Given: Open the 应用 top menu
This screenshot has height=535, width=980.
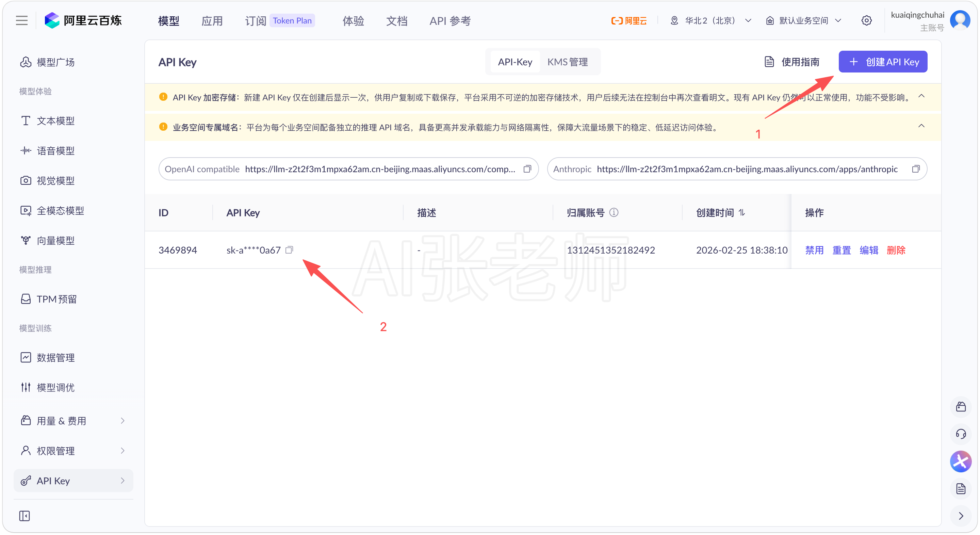Looking at the screenshot, I should (212, 20).
